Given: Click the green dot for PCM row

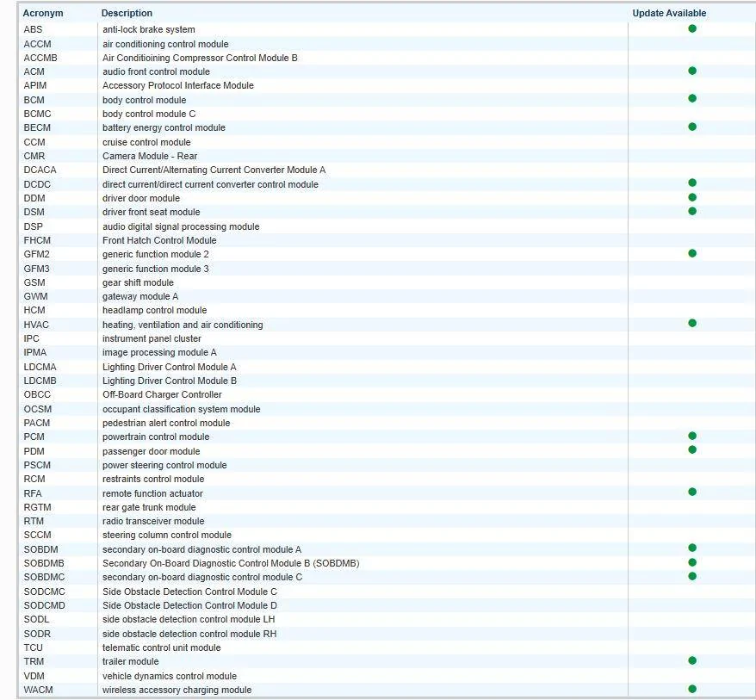Looking at the screenshot, I should [x=692, y=436].
